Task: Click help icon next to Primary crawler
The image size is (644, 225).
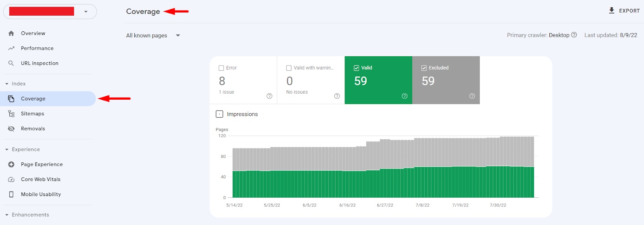Action: (x=574, y=35)
